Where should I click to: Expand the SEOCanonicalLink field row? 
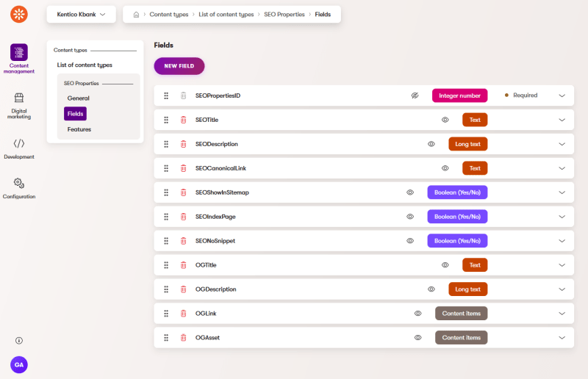pos(562,168)
